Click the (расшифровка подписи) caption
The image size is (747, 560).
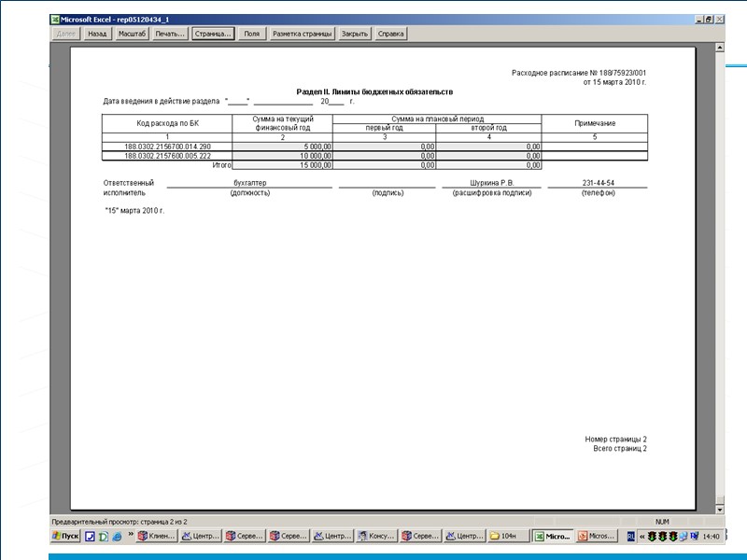click(x=492, y=193)
